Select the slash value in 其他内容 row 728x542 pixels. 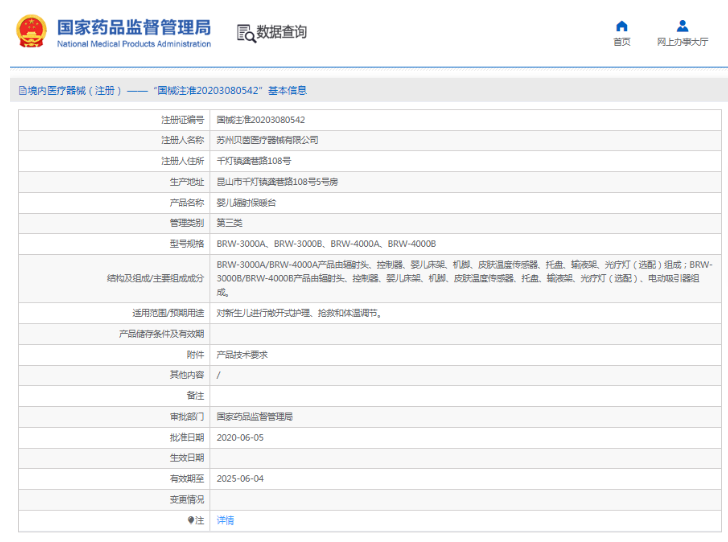pyautogui.click(x=219, y=375)
